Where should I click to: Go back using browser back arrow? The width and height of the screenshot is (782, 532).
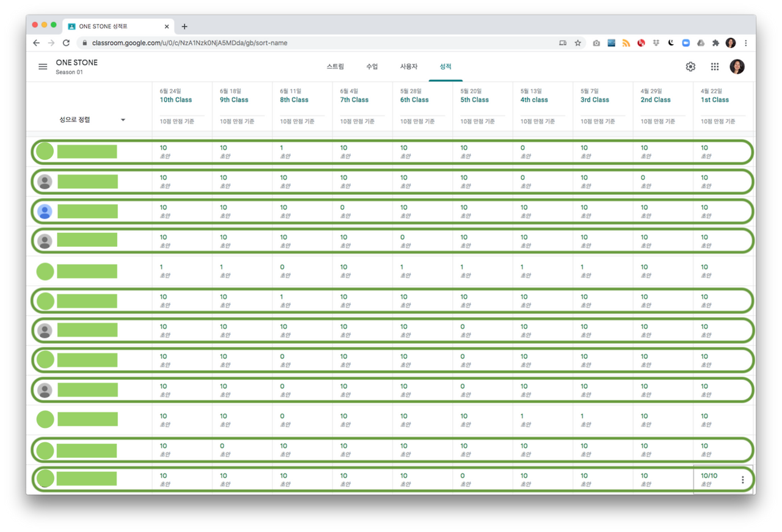point(36,43)
